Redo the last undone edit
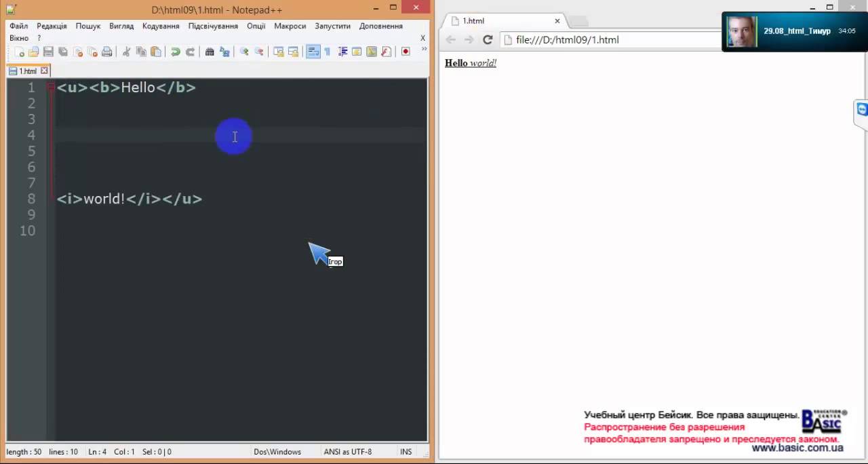The image size is (868, 464). point(191,52)
